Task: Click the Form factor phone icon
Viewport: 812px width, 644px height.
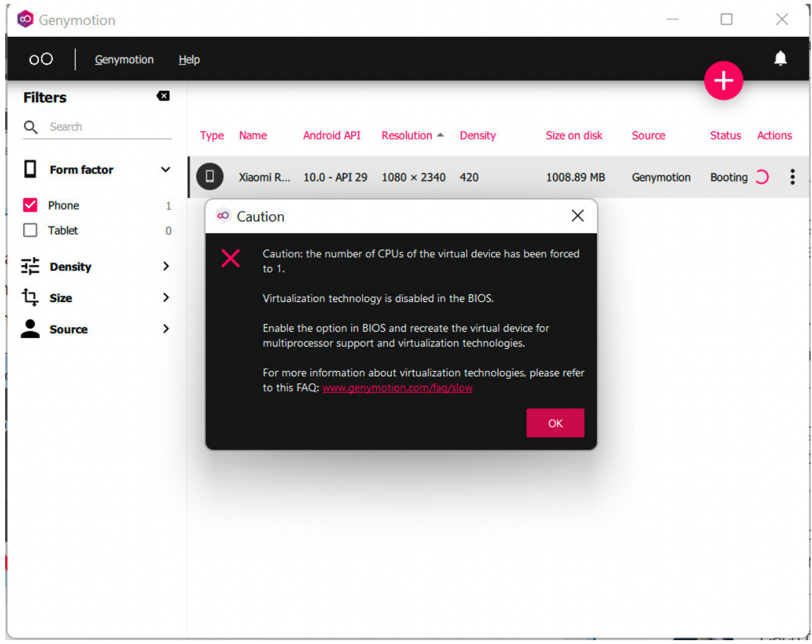Action: pos(30,169)
